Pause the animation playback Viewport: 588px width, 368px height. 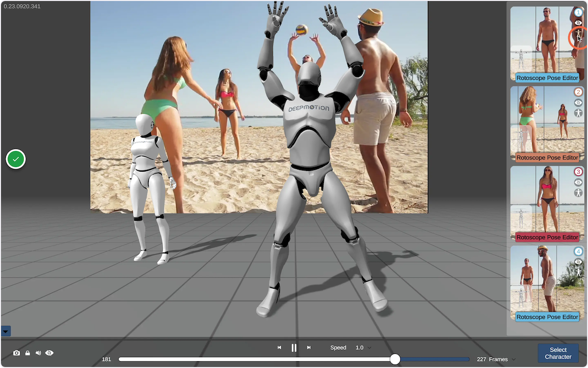[x=294, y=348]
